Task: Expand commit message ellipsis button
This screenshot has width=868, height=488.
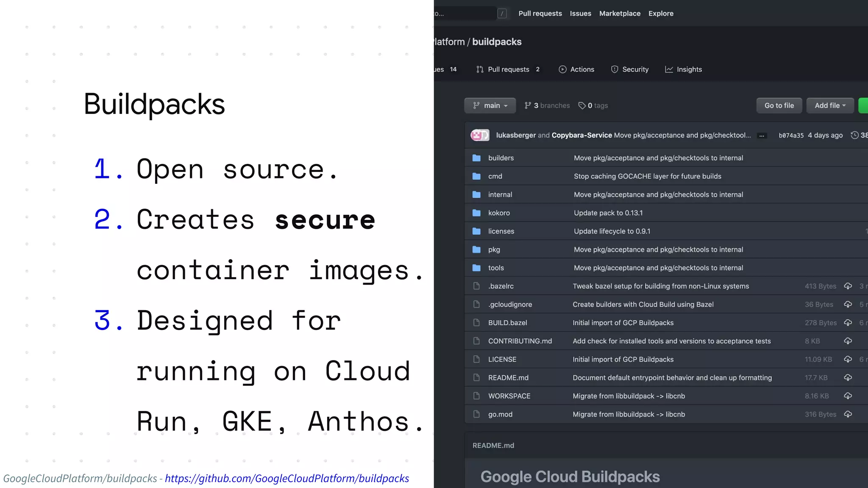Action: click(762, 136)
